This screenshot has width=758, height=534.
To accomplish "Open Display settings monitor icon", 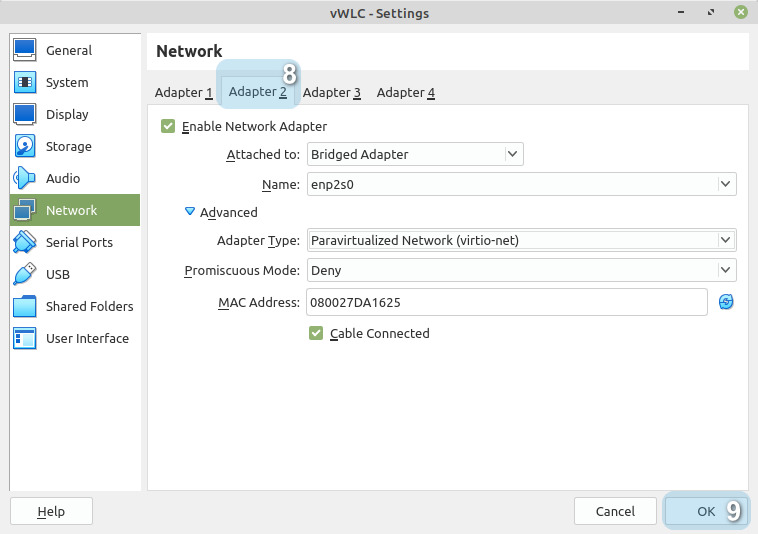I will (x=25, y=114).
